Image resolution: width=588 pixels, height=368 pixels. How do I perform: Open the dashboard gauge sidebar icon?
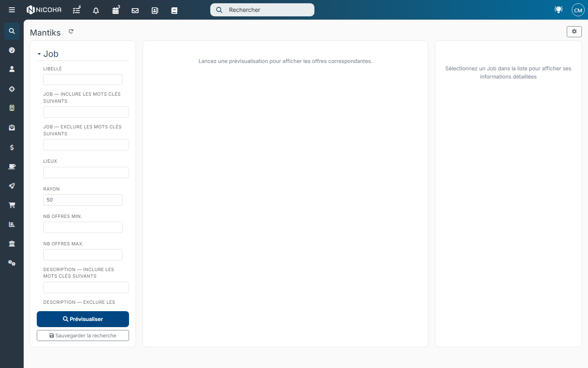point(12,50)
